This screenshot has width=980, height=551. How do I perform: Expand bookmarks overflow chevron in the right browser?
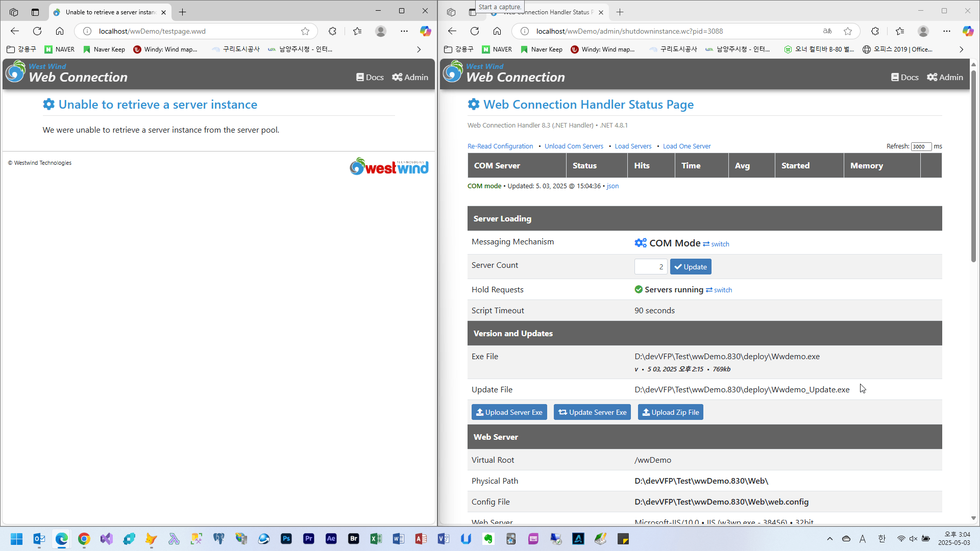pyautogui.click(x=961, y=49)
